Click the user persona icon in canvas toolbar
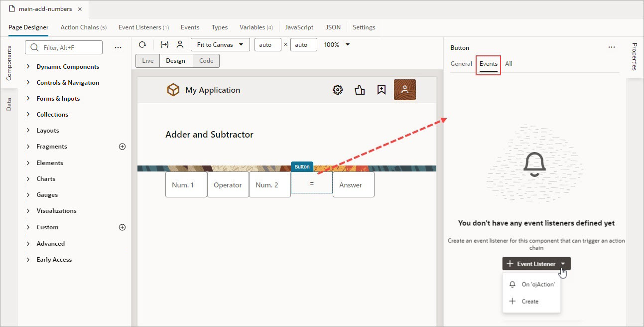 coord(180,44)
